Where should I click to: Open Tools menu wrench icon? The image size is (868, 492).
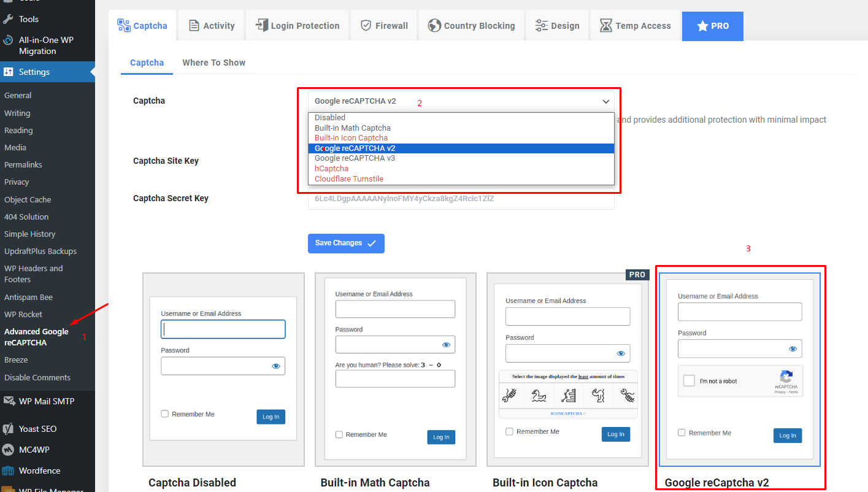point(8,19)
